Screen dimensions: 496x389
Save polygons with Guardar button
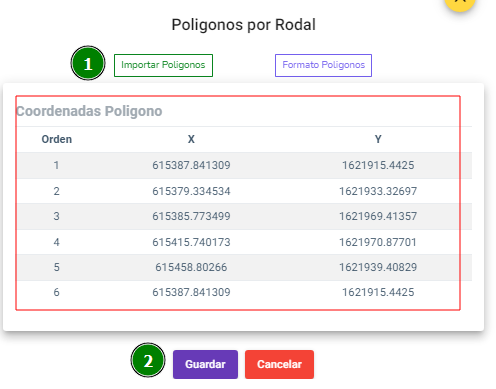click(205, 364)
